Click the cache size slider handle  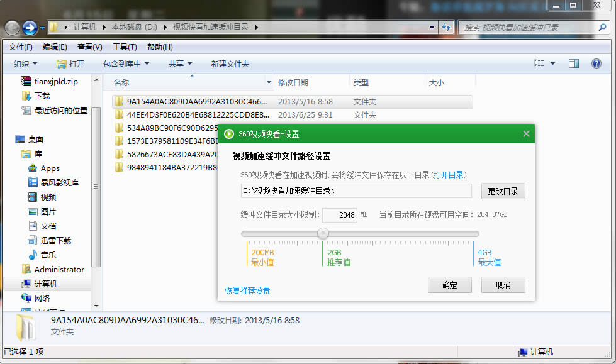point(323,233)
